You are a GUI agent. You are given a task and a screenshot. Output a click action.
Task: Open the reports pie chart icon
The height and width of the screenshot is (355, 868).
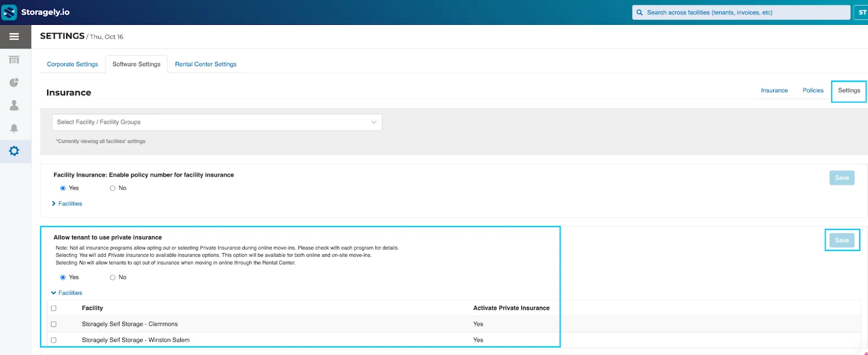14,82
